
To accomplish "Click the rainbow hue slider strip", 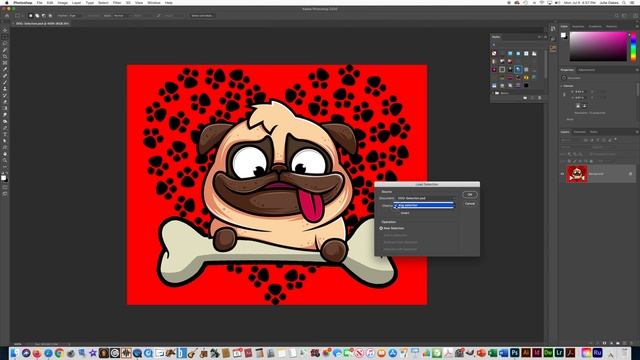I will coord(633,47).
